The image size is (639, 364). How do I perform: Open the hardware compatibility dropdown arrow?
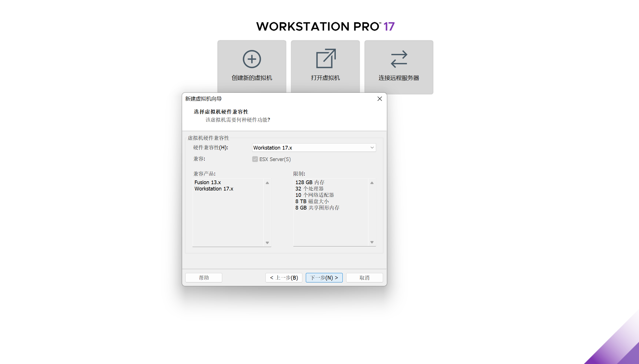tap(372, 148)
